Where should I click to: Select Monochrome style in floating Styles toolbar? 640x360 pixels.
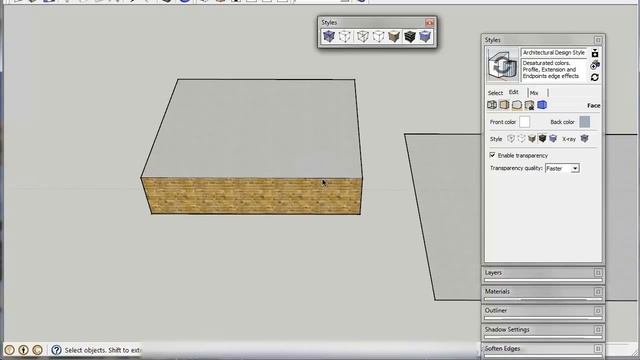(425, 36)
